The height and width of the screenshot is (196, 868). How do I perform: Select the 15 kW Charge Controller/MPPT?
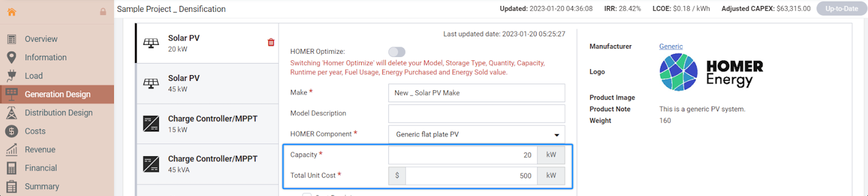click(207, 124)
